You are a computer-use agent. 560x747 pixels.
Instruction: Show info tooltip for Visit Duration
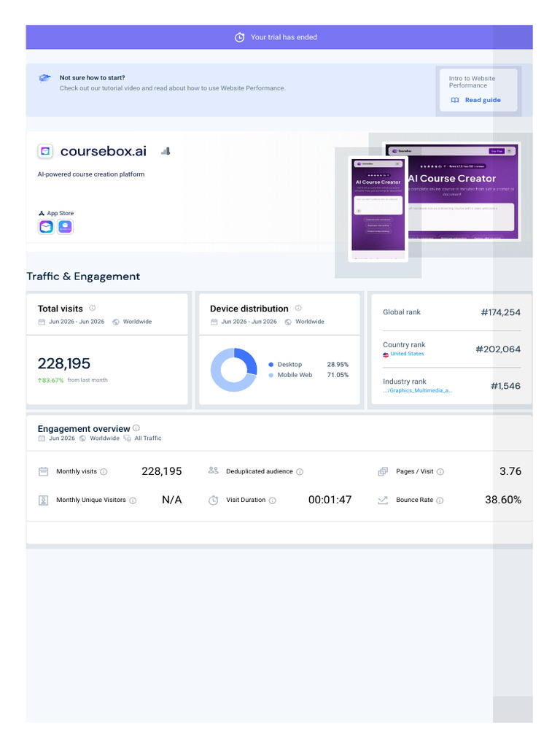click(x=273, y=500)
